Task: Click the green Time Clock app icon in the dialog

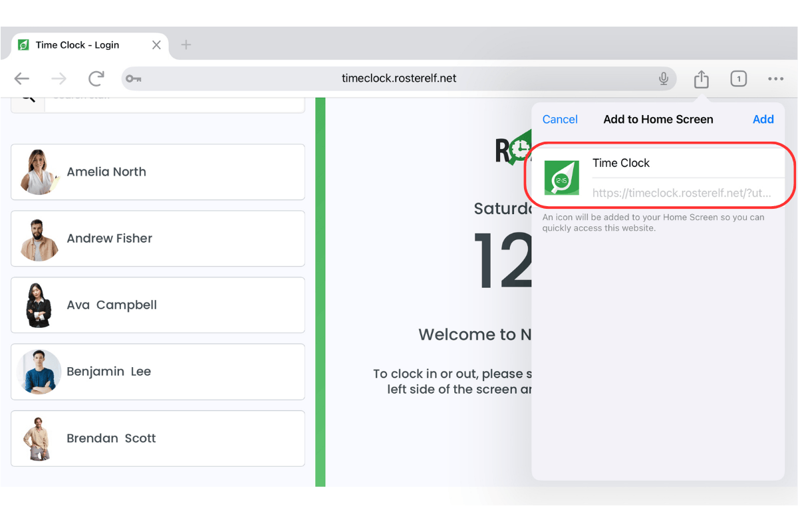Action: point(563,177)
